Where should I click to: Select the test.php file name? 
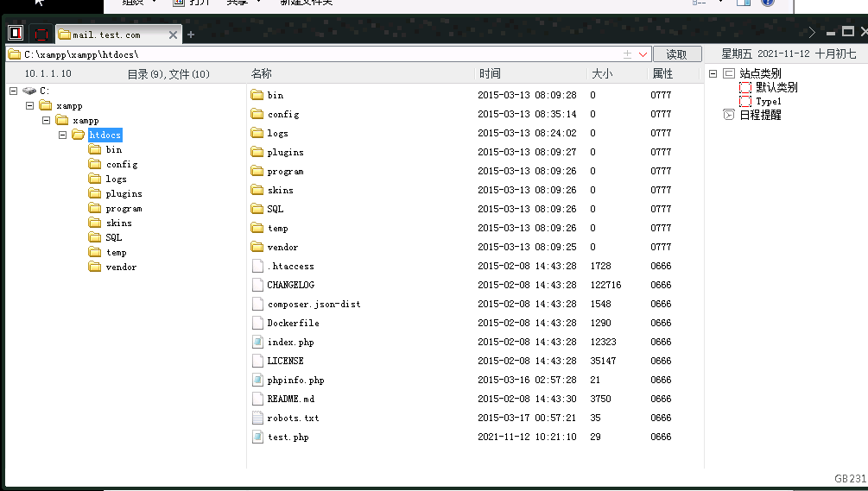[288, 437]
